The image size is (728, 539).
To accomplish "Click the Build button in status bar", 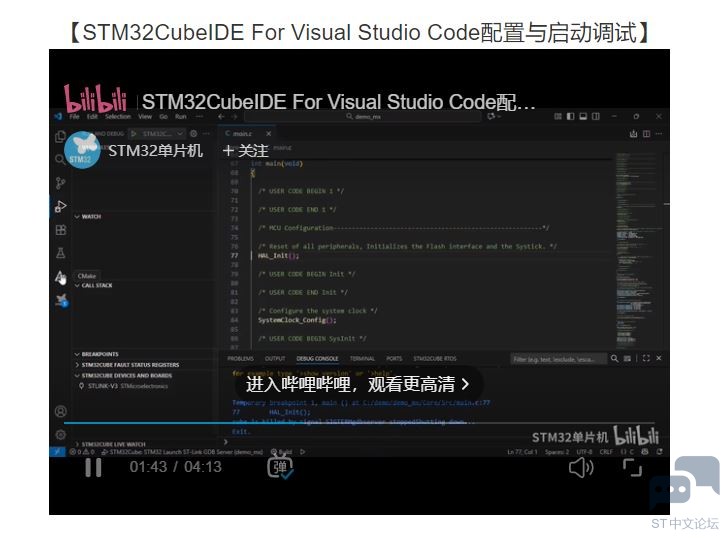I will [282, 452].
